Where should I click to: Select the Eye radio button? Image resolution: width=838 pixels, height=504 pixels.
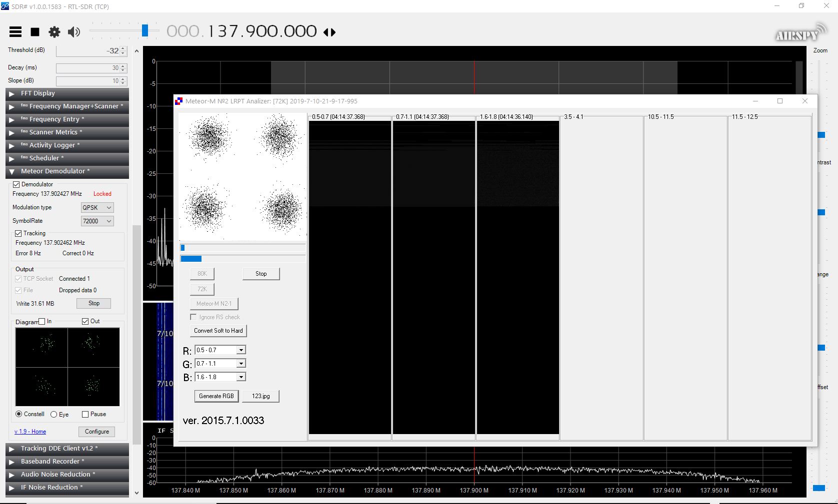[53, 414]
